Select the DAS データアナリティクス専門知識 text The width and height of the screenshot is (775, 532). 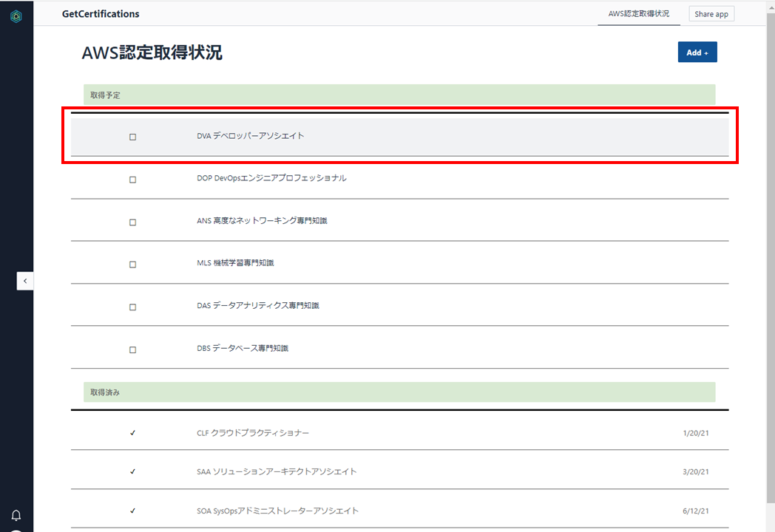click(x=258, y=306)
